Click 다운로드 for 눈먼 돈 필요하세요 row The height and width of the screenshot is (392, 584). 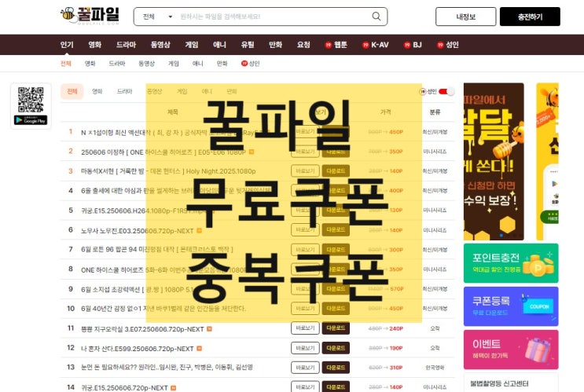tap(336, 368)
